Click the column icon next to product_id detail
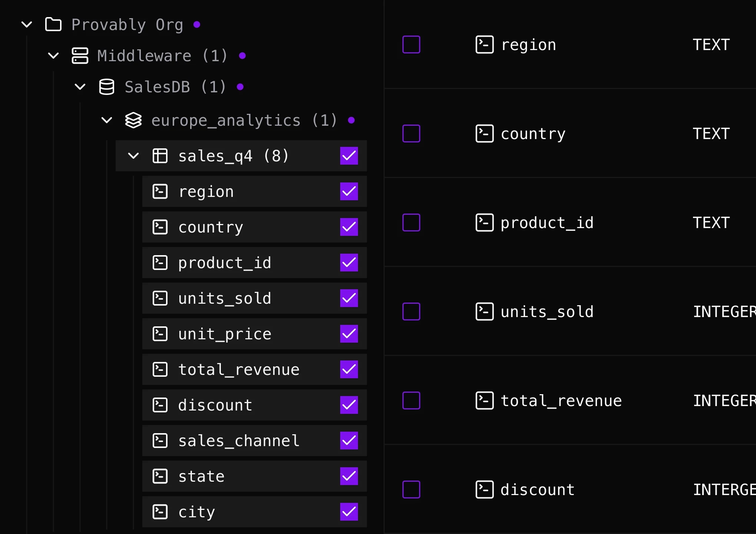Image resolution: width=756 pixels, height=534 pixels. pos(484,222)
